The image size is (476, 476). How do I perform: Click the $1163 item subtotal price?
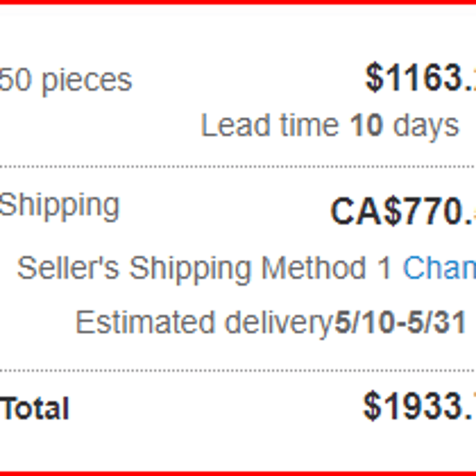(x=419, y=79)
